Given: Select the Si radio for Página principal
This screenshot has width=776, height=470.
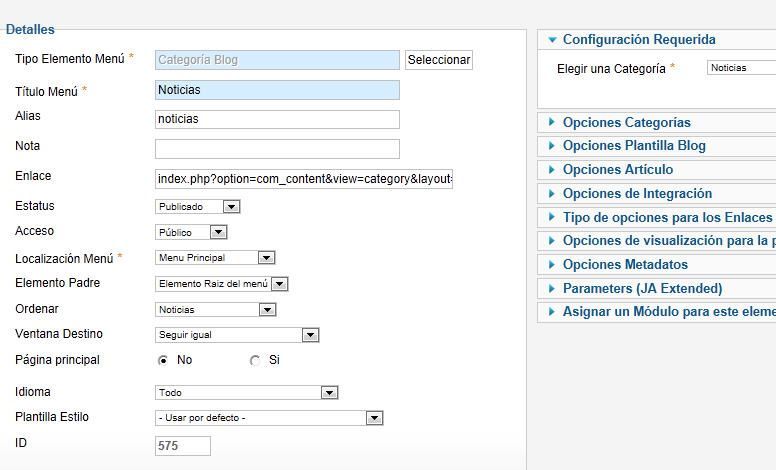Looking at the screenshot, I should click(x=255, y=361).
